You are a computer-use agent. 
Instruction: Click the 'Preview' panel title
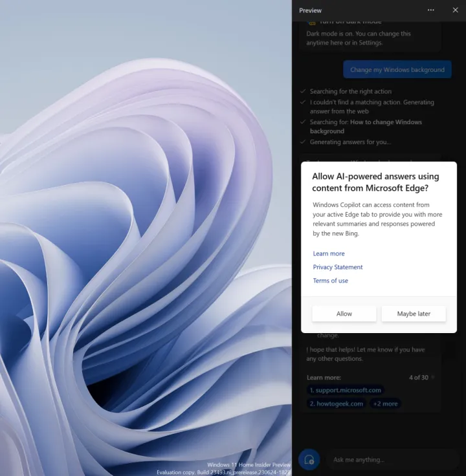point(311,10)
